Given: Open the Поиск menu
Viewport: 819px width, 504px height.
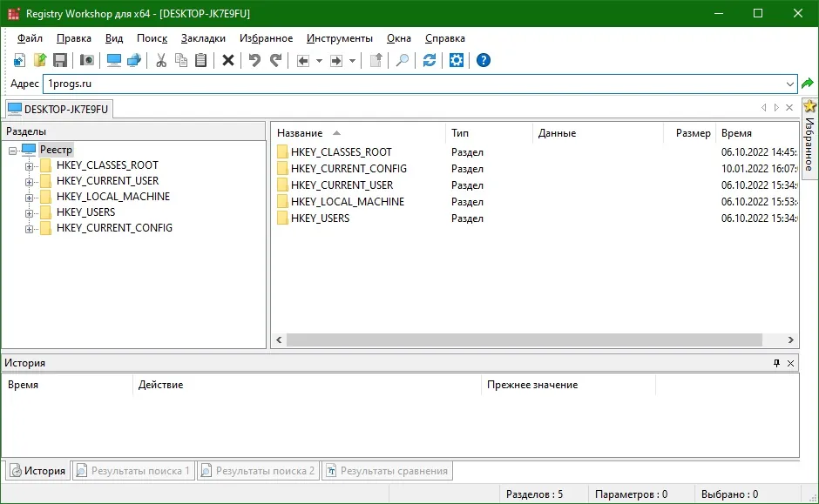Looking at the screenshot, I should [152, 38].
